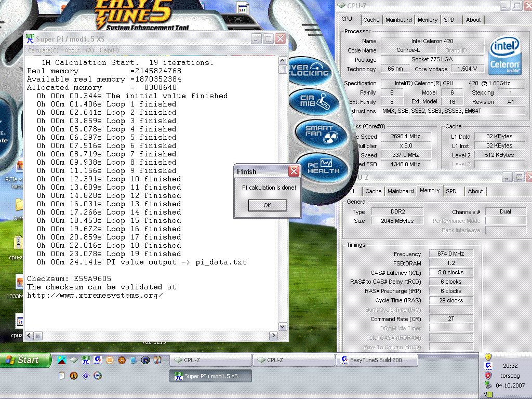This screenshot has width=532, height=399.
Task: Launch Super PI from the quick launch bar
Action: (x=86, y=360)
